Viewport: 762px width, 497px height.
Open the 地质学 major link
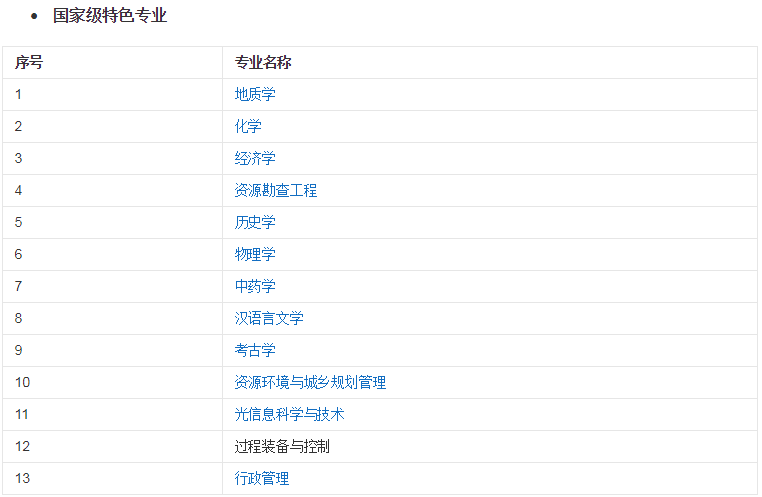click(x=255, y=95)
